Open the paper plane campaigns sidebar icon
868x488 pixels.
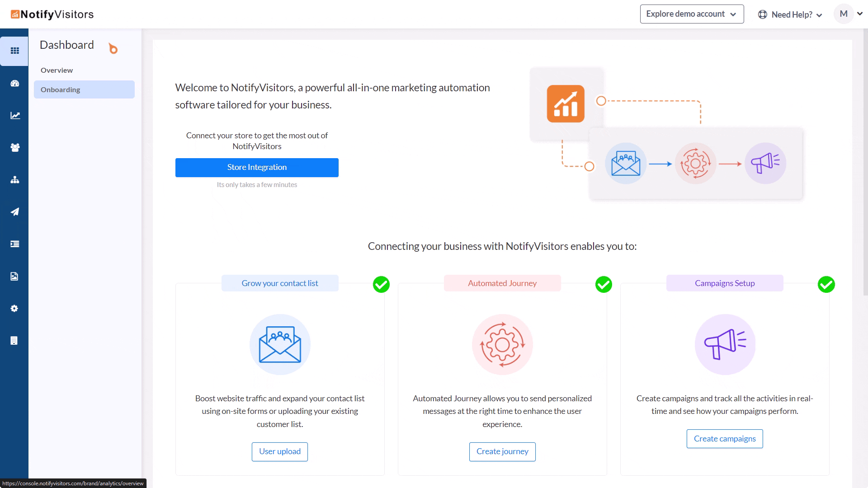pyautogui.click(x=14, y=212)
